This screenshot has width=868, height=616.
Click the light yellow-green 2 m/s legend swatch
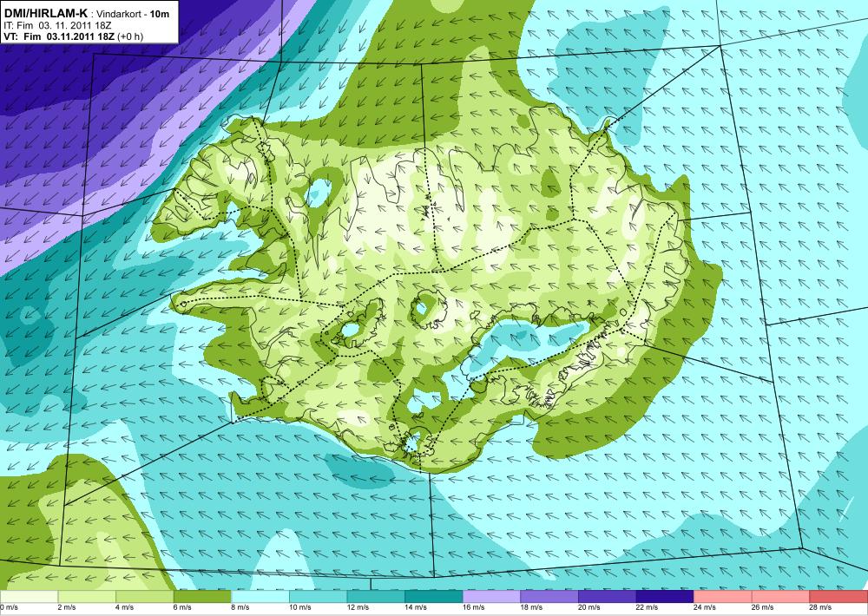click(86, 597)
